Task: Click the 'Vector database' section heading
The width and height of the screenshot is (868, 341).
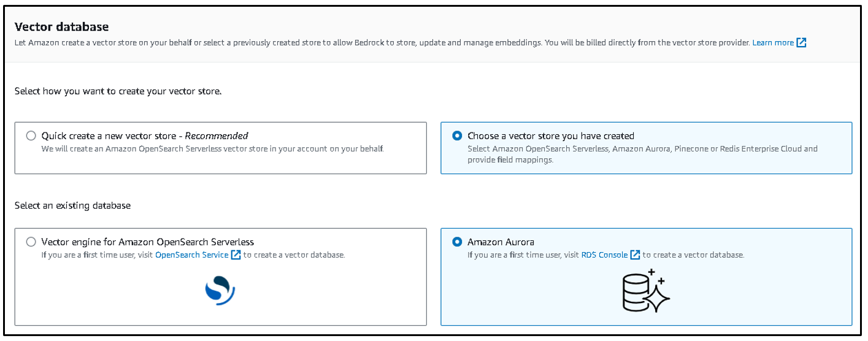Action: (61, 27)
